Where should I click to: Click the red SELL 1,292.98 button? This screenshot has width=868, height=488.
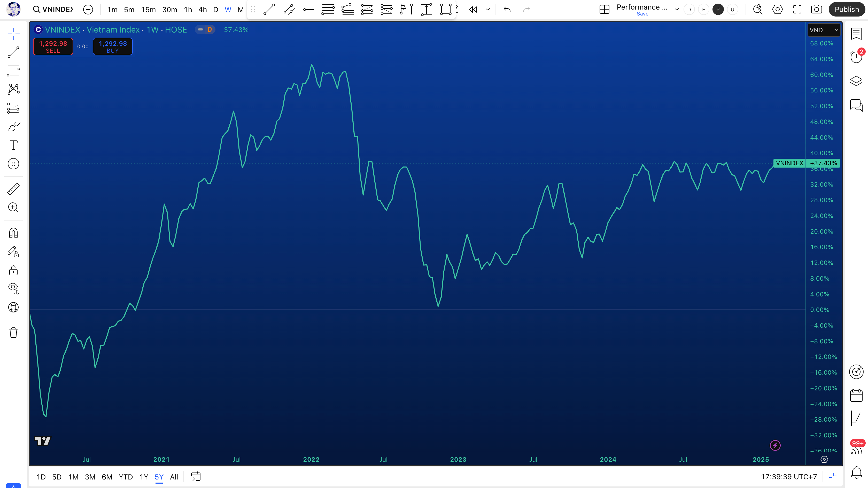coord(53,46)
